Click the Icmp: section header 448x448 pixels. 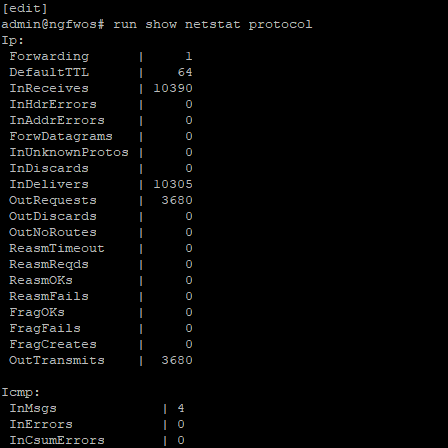(21, 393)
